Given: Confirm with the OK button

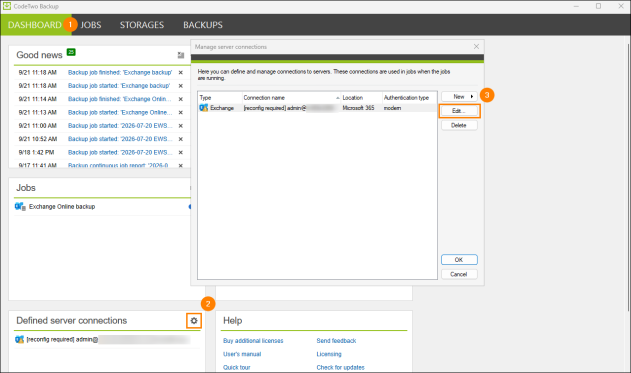Looking at the screenshot, I should (x=459, y=260).
